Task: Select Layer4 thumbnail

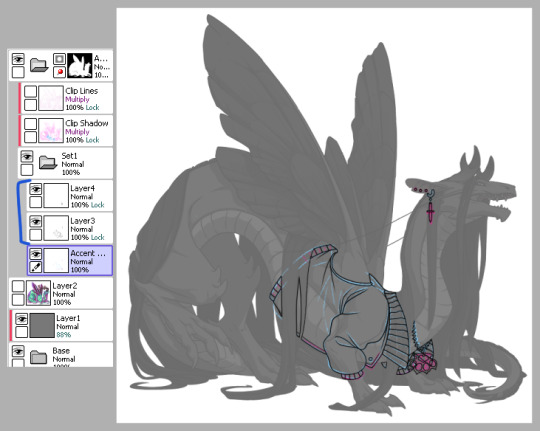Action: (56, 196)
